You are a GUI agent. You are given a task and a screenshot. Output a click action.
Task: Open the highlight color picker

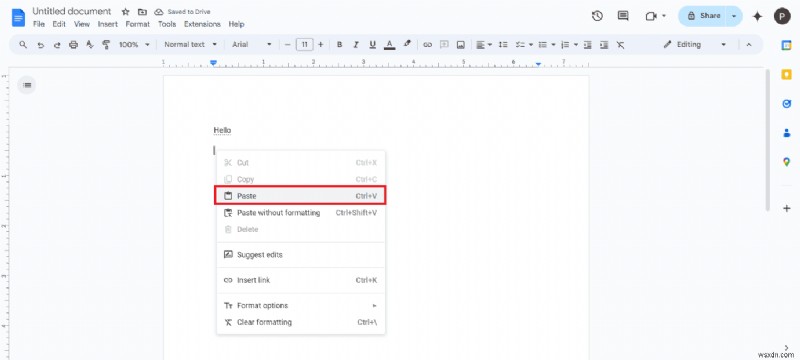click(x=407, y=45)
